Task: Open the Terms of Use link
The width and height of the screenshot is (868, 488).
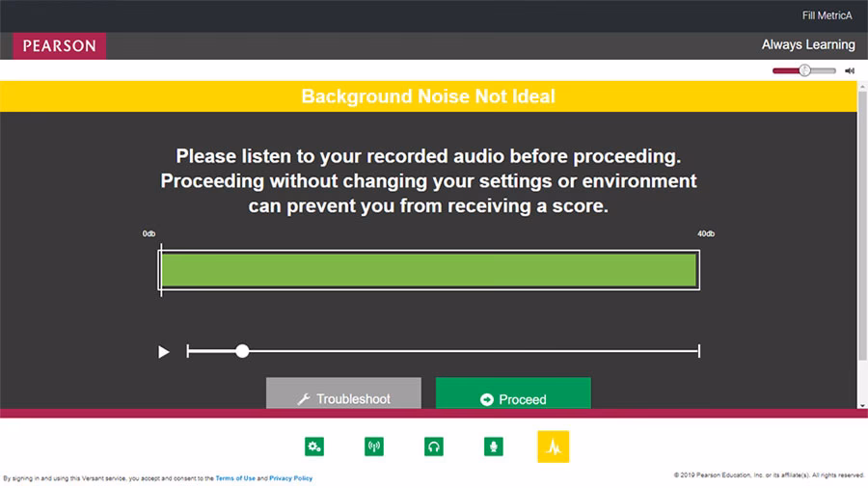Action: [235, 478]
